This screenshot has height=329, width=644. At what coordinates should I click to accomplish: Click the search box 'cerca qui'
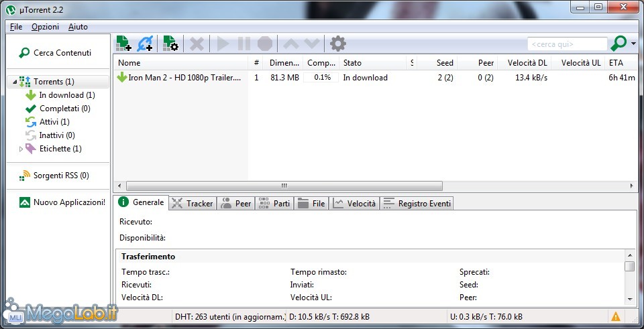coord(568,44)
